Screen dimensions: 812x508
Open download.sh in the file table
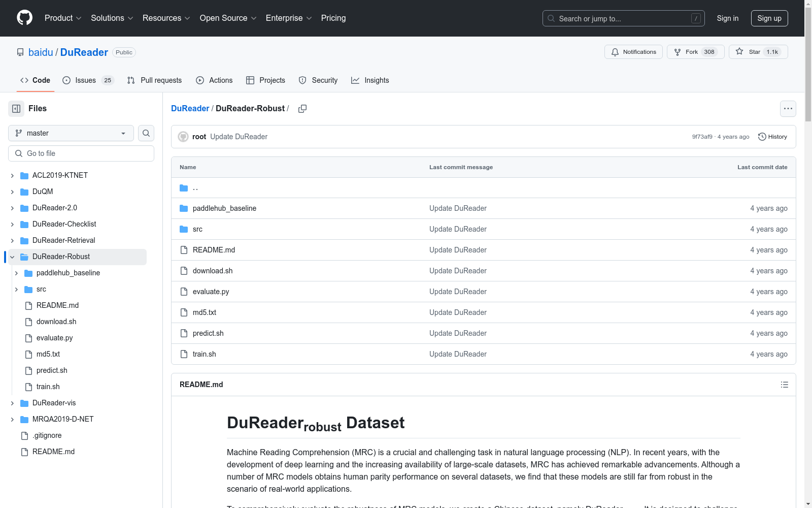coord(213,271)
